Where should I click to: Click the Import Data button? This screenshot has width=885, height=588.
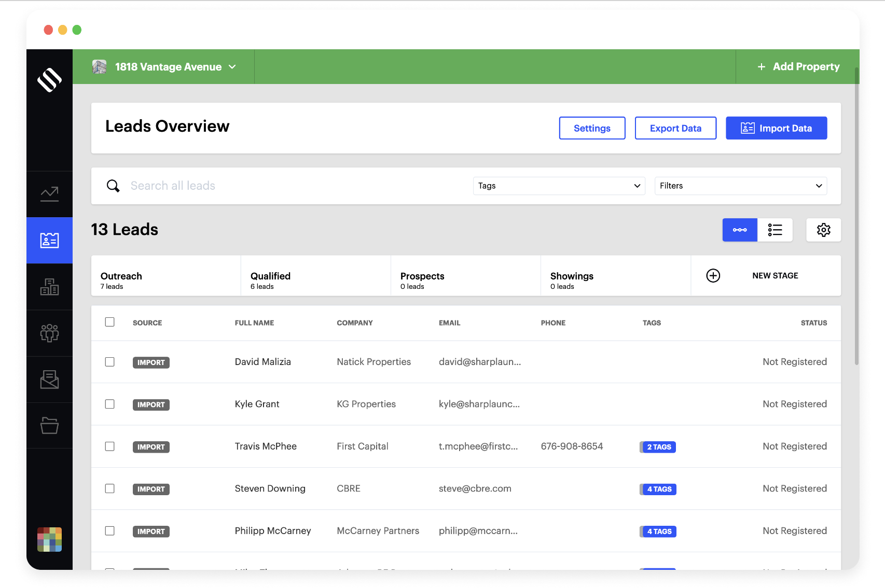(776, 128)
